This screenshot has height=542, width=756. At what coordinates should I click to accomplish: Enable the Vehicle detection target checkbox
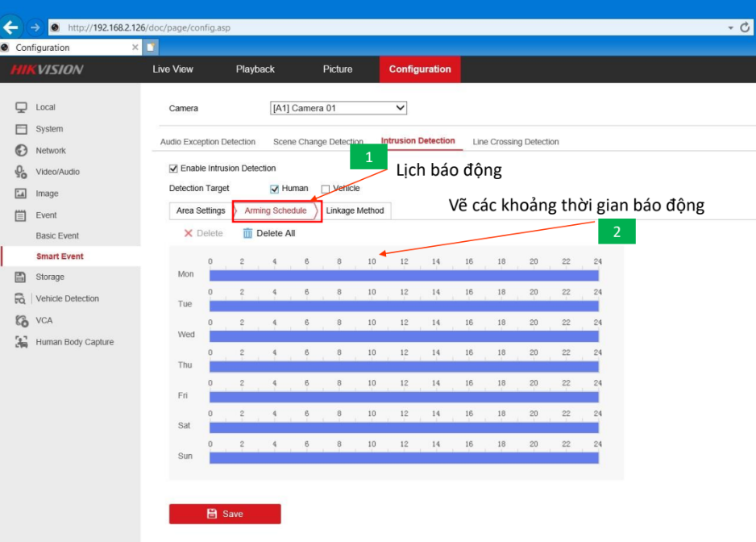pos(326,189)
